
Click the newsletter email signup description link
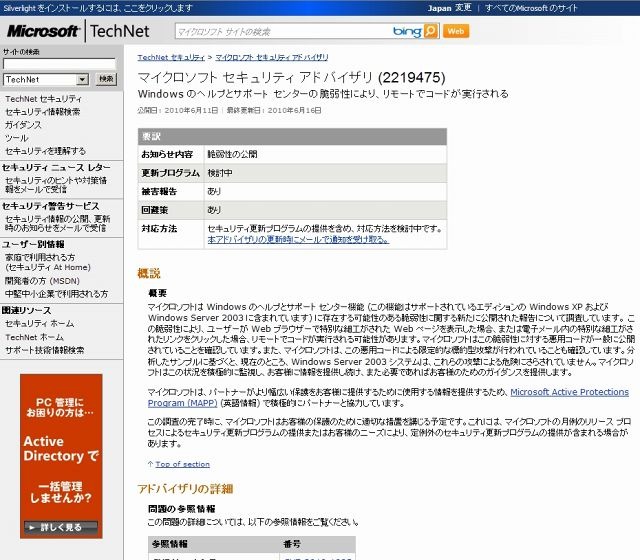[56, 185]
